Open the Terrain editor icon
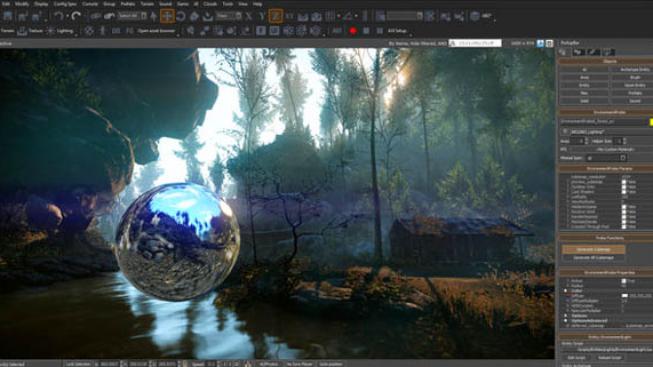 22,31
